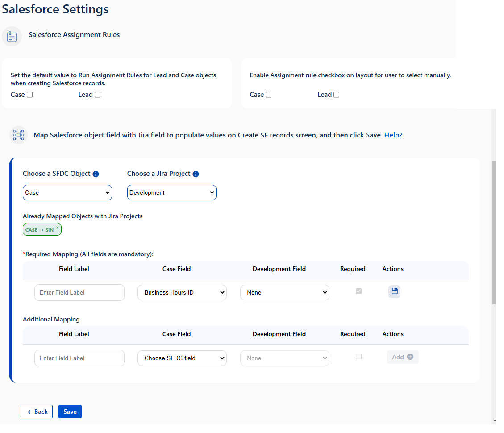
Task: Click the Salesforce Settings heading
Action: 55,9
